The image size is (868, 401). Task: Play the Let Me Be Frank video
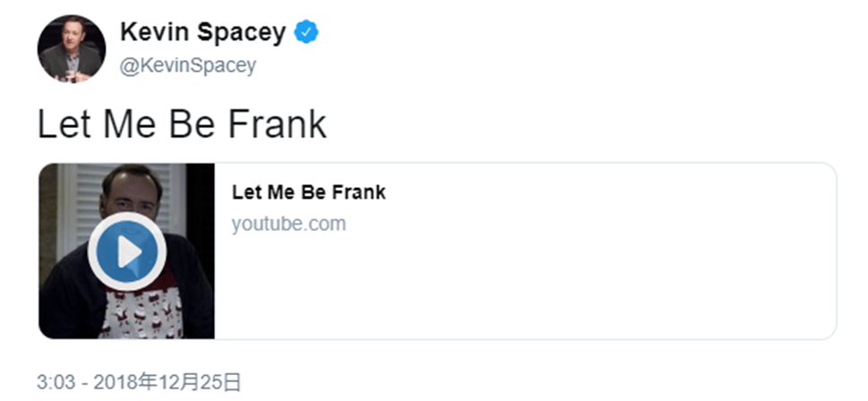(127, 252)
